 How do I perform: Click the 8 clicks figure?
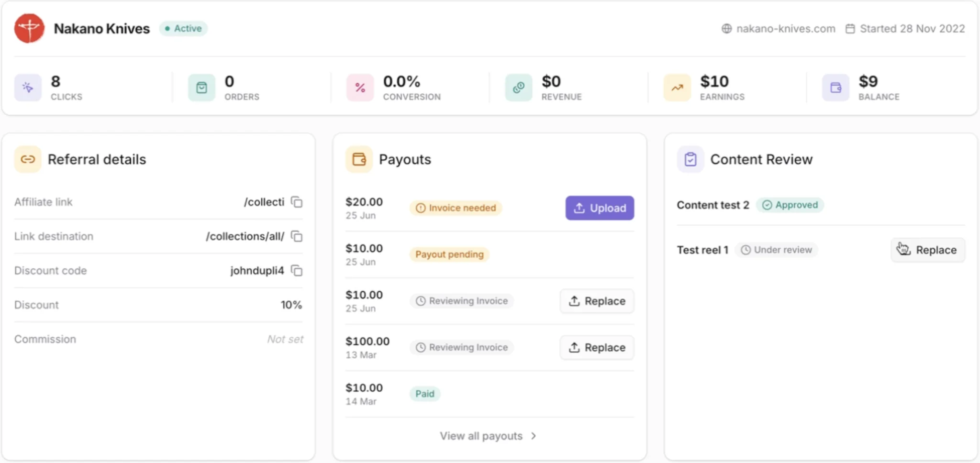click(56, 81)
